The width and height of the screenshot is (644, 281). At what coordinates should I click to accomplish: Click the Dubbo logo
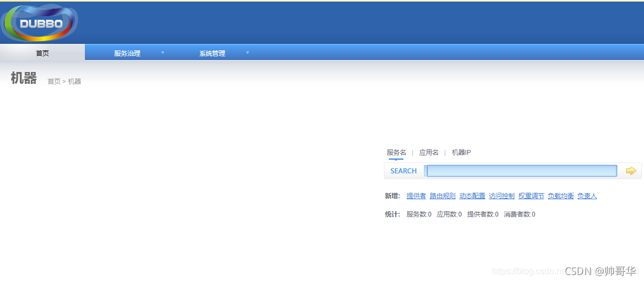point(39,23)
